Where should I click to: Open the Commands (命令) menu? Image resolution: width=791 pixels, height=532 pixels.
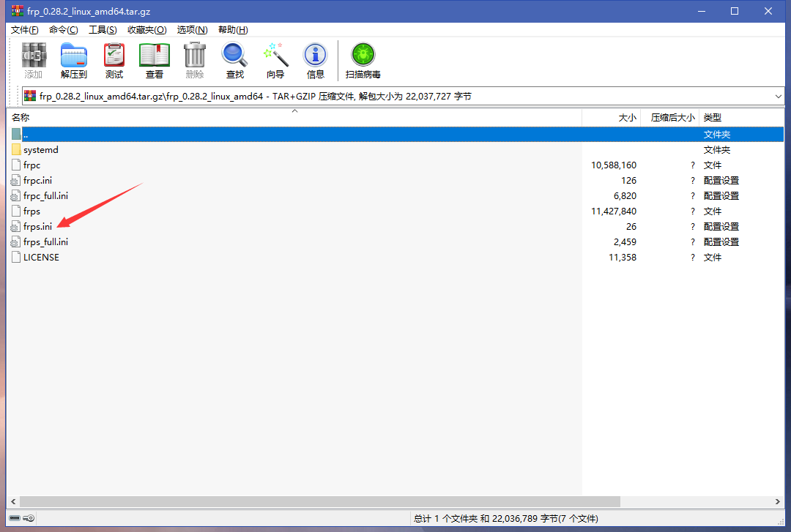[x=64, y=30]
